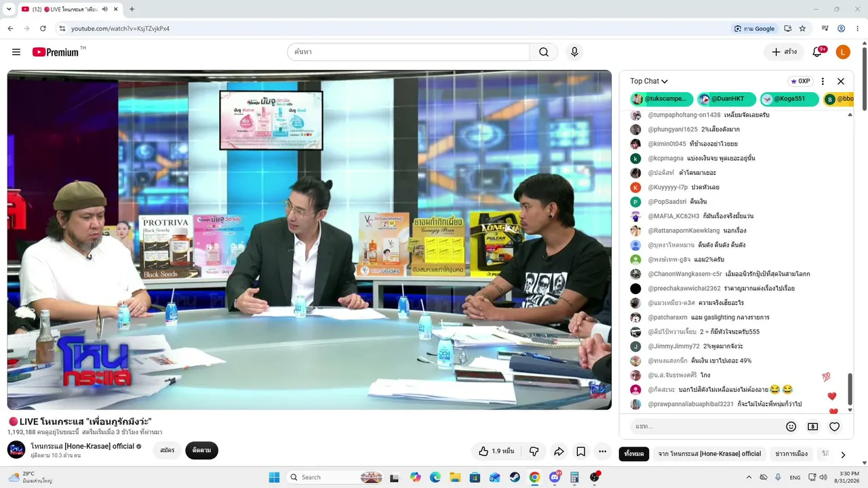Open Steam from the taskbar

tap(515, 477)
